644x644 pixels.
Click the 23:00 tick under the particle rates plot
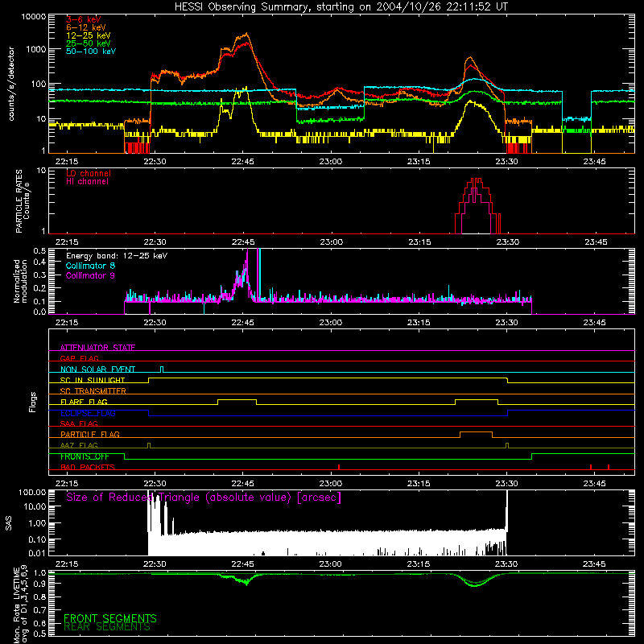pyautogui.click(x=331, y=242)
